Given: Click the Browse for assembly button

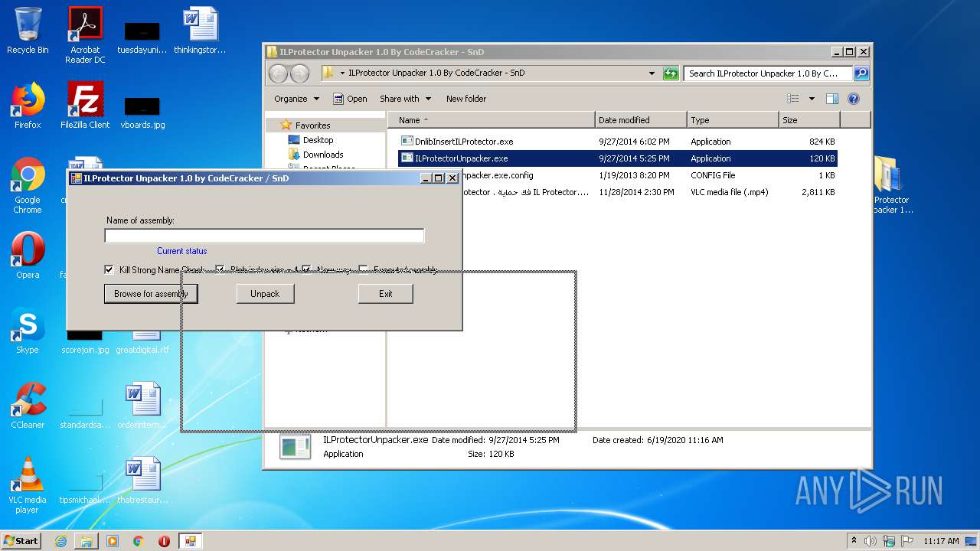Looking at the screenshot, I should tap(151, 294).
